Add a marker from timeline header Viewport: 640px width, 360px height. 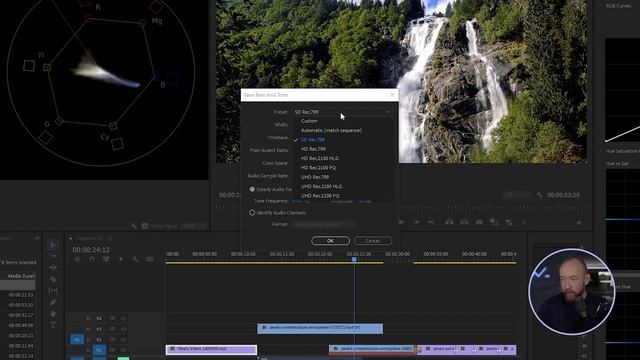click(x=120, y=259)
